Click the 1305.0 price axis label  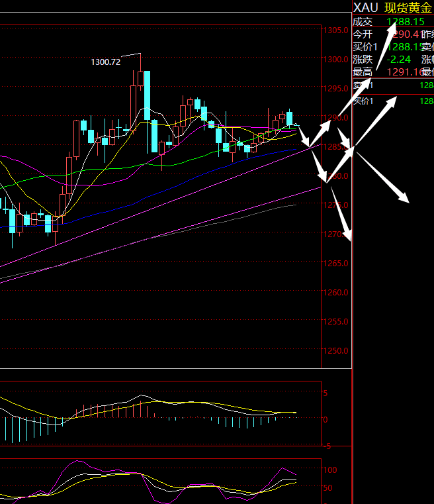(x=336, y=30)
